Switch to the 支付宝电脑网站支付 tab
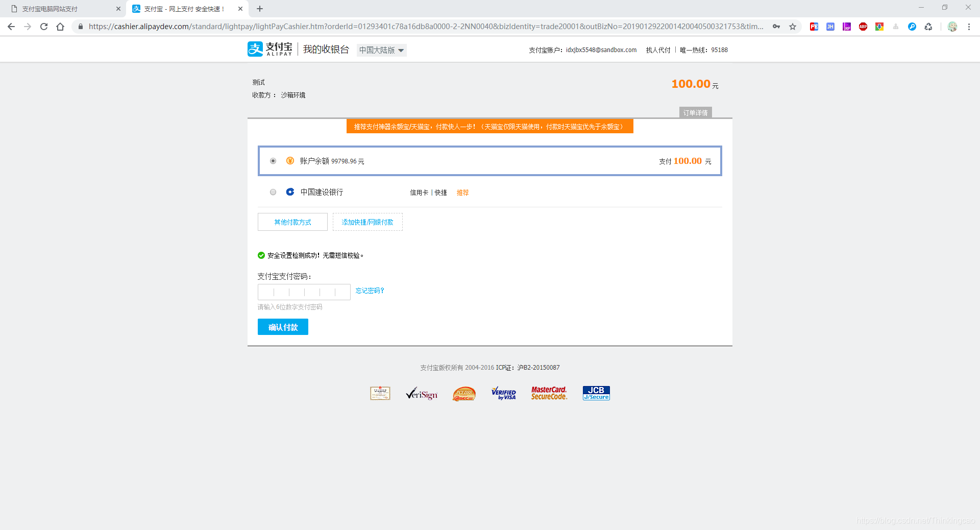This screenshot has width=980, height=530. coord(63,9)
